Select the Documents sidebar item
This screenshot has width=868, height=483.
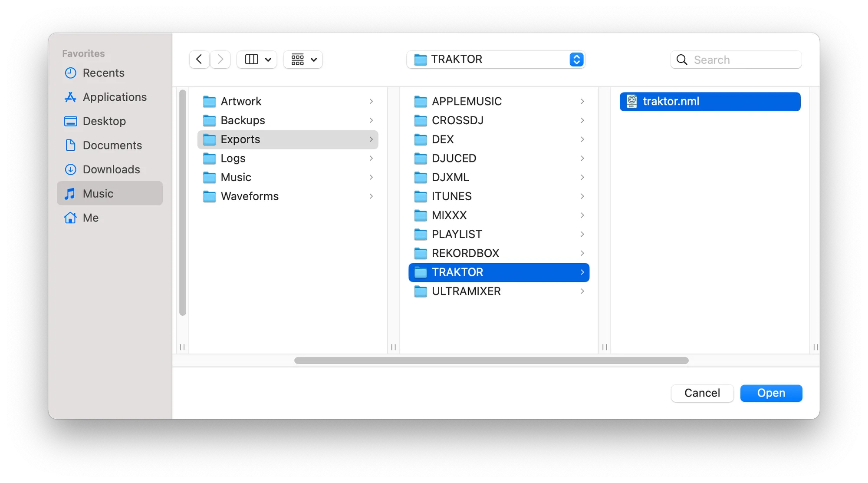(112, 145)
